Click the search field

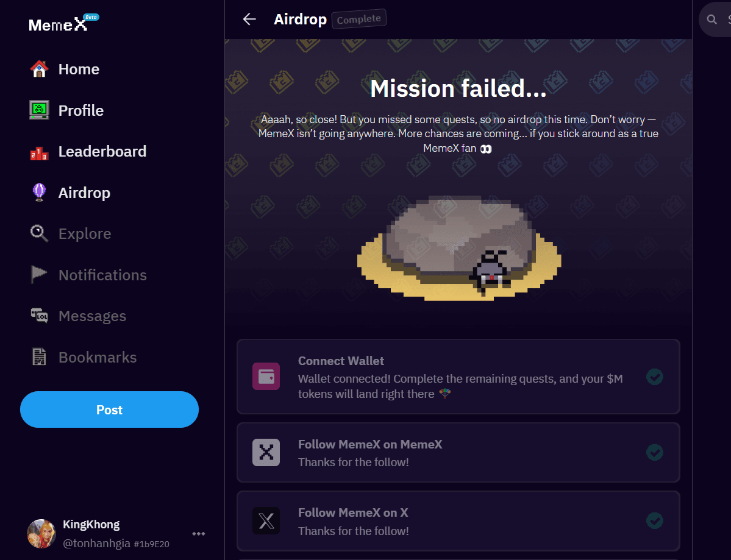(719, 19)
